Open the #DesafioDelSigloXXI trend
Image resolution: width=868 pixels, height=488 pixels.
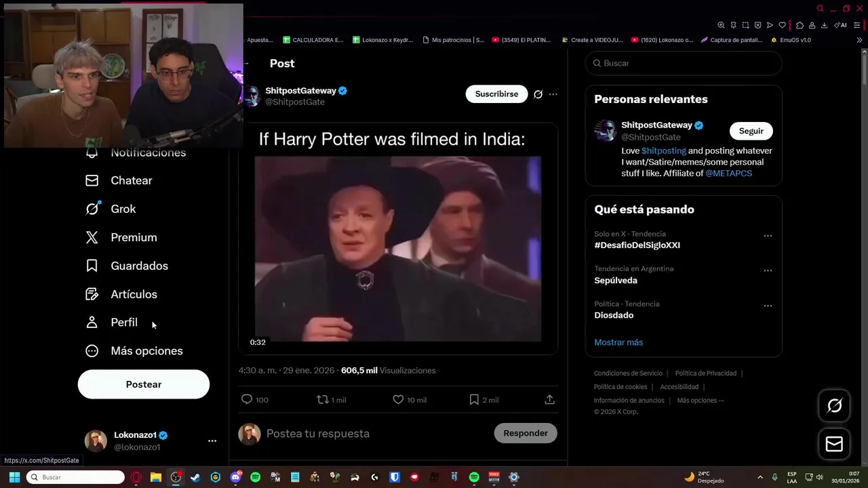pyautogui.click(x=637, y=245)
